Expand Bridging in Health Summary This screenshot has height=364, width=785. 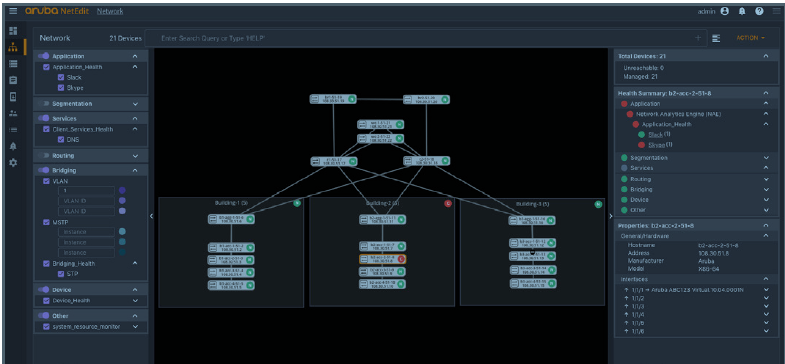(x=765, y=189)
